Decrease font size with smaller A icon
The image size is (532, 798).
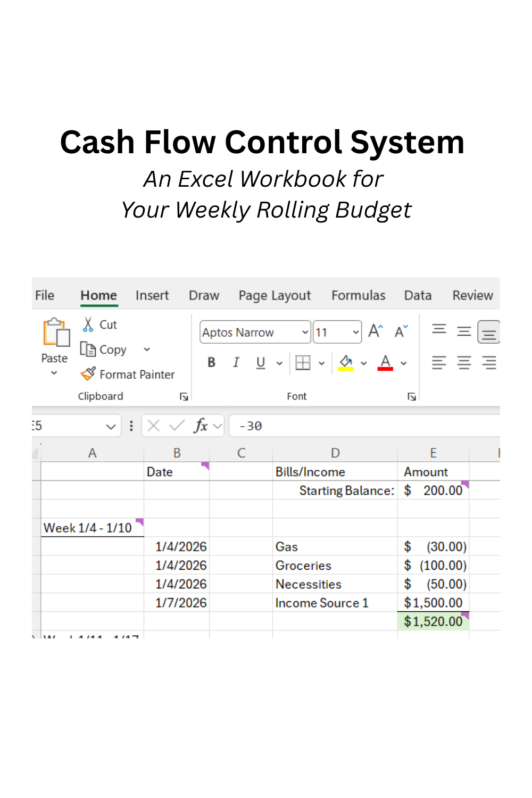pos(401,331)
